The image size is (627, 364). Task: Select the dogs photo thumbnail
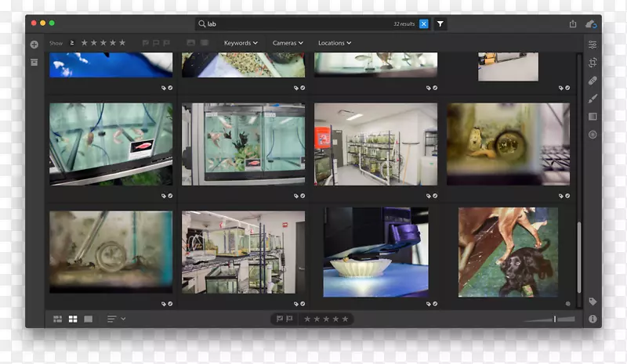508,252
